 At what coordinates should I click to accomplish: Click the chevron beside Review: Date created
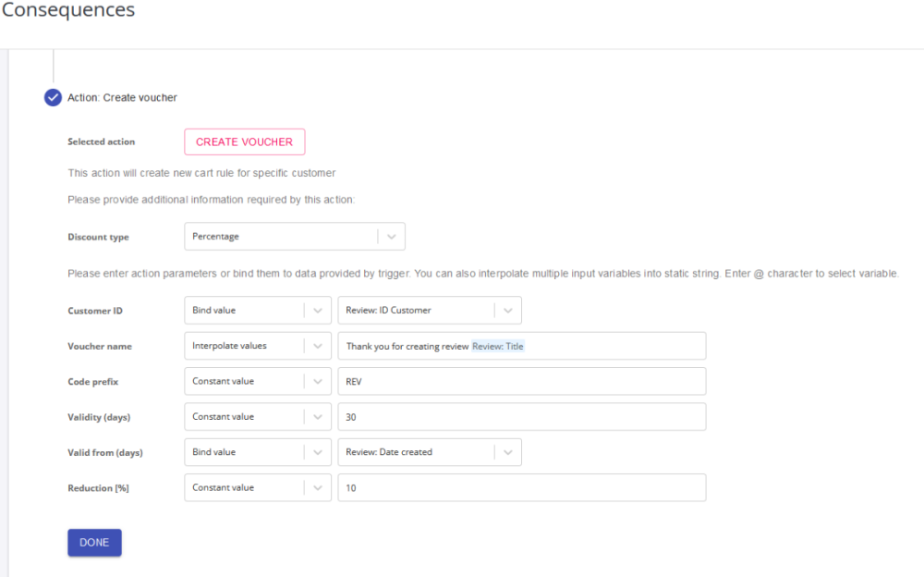(x=508, y=452)
